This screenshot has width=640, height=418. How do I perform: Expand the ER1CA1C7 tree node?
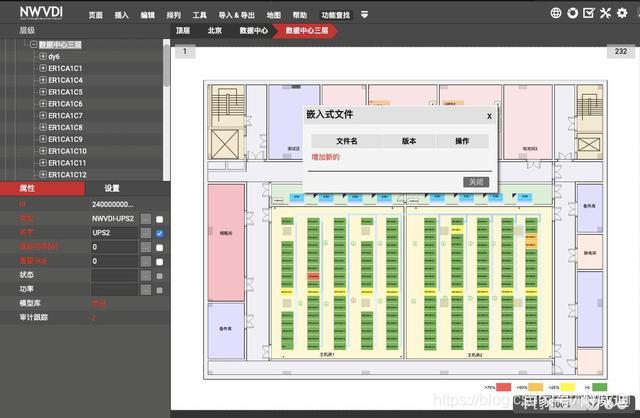coord(42,116)
